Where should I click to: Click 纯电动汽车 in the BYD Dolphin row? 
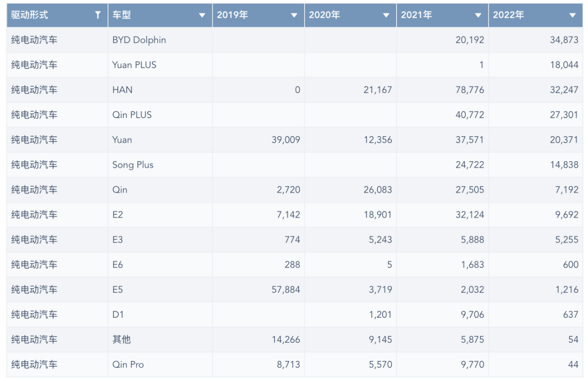coord(34,40)
